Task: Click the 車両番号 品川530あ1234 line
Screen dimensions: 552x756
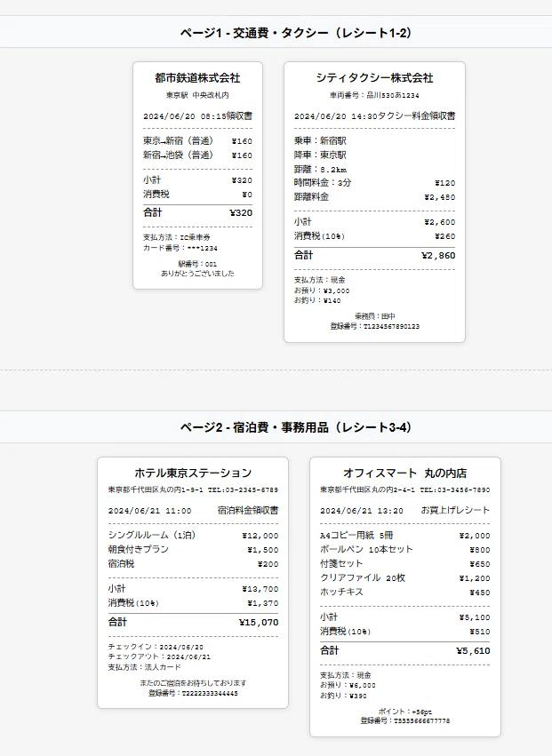Action: [374, 95]
